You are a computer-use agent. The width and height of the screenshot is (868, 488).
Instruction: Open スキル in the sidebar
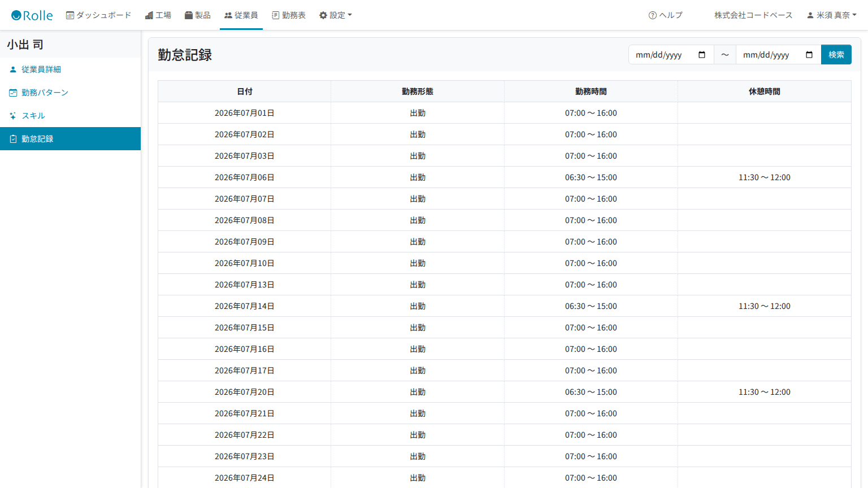coord(70,116)
